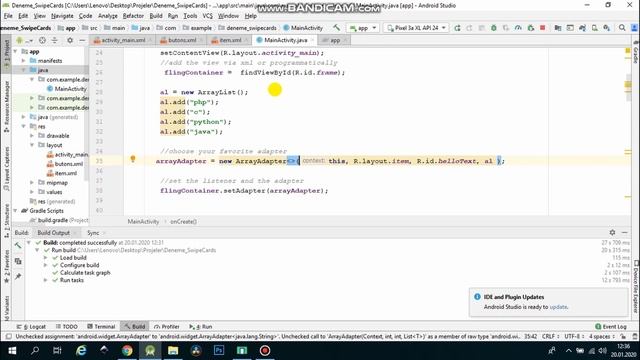Open Resource Manager side panel
Viewport: 640px width, 360px height.
(x=7, y=106)
